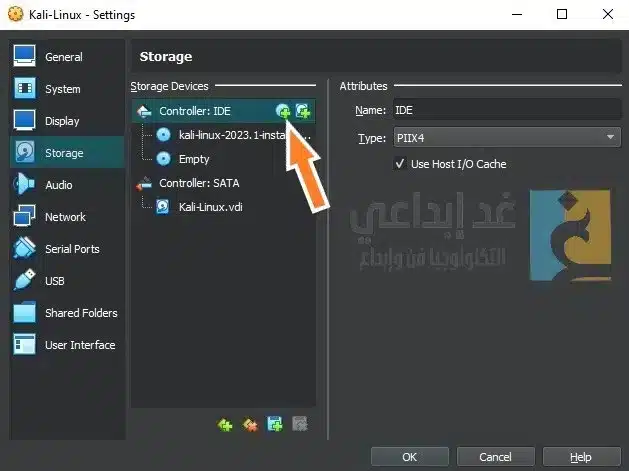The height and width of the screenshot is (471, 629).
Task: Open the User Interface section
Action: tap(67, 345)
